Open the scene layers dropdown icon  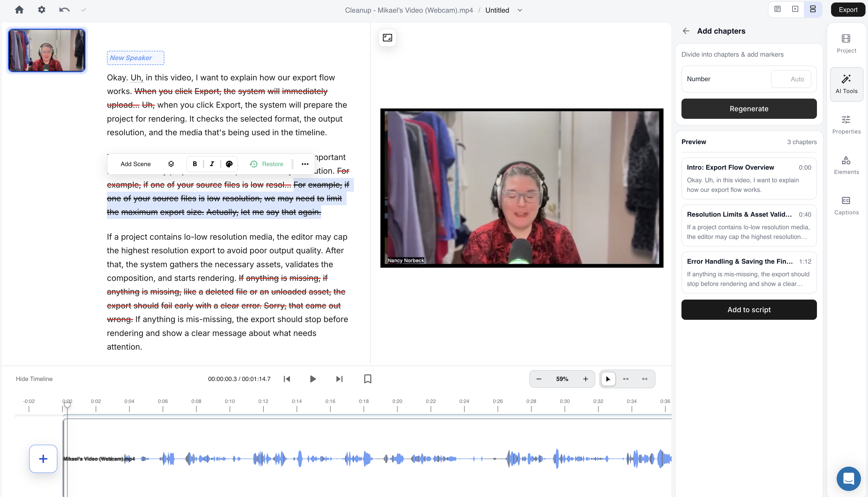pos(171,164)
